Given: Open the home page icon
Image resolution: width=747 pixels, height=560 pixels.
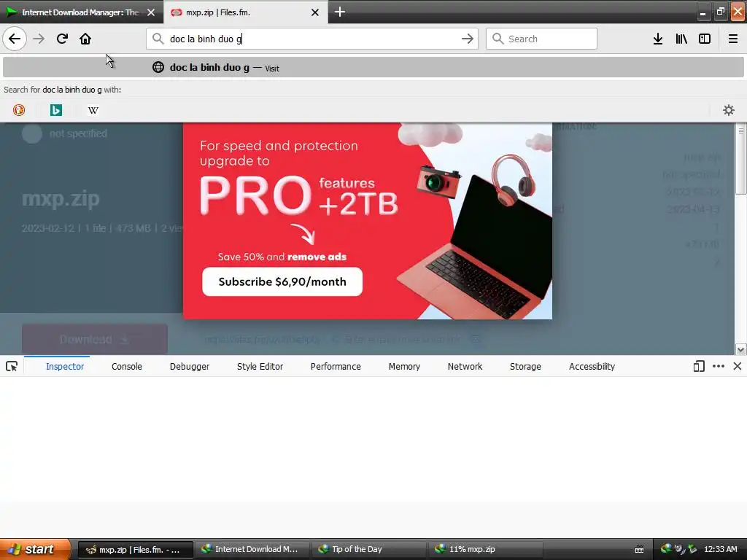Looking at the screenshot, I should click(85, 39).
